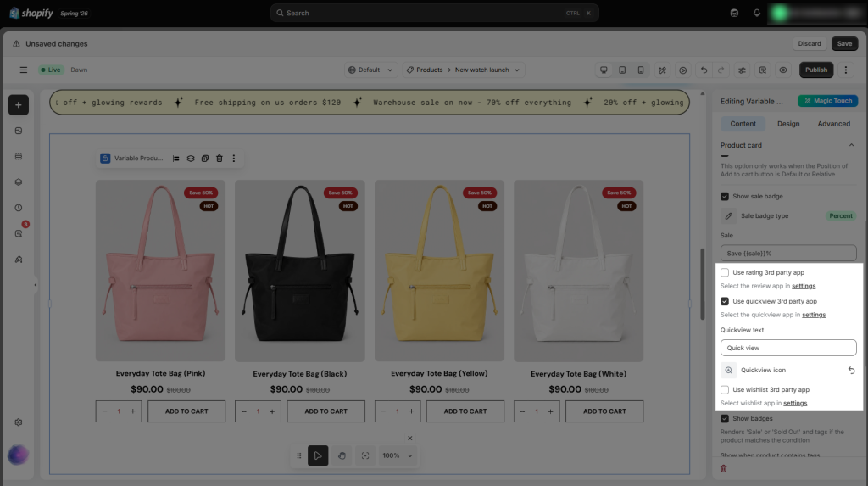Viewport: 868px width, 486px height.
Task: Switch to the Content tab
Action: pyautogui.click(x=743, y=124)
